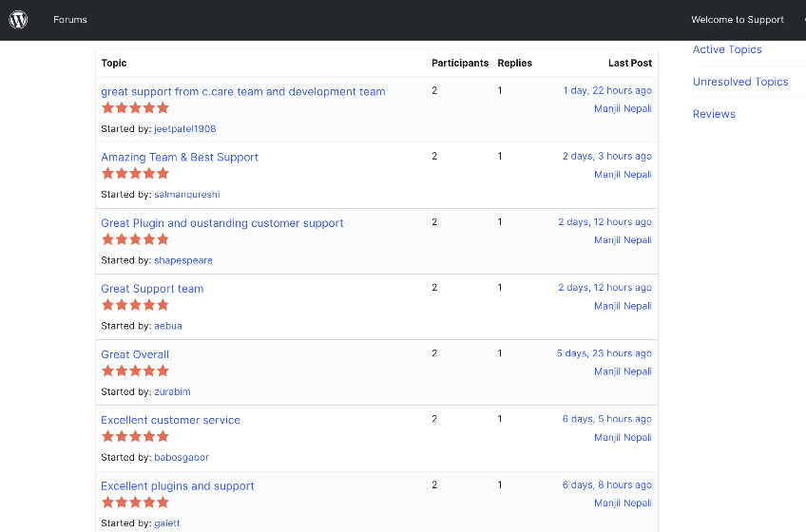Open topic 'great support from c.care team'
Viewport: 806px width, 532px height.
(243, 91)
